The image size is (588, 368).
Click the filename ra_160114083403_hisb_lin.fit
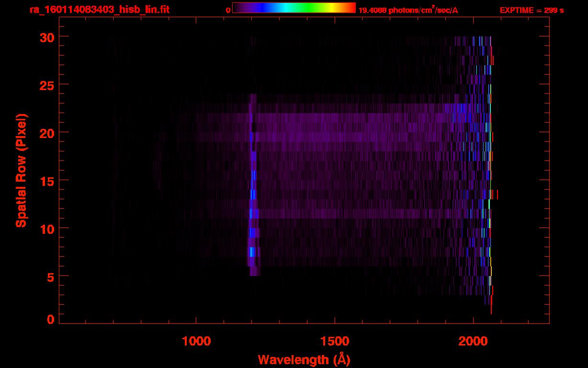[x=99, y=9]
